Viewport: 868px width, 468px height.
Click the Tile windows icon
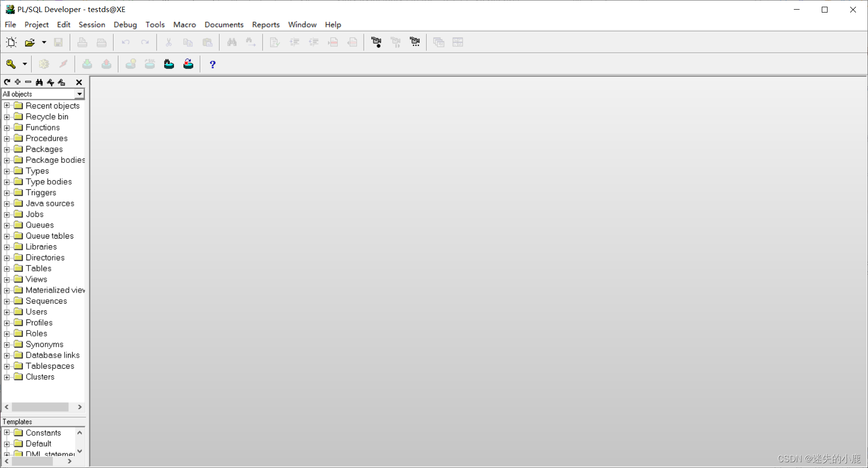pyautogui.click(x=458, y=42)
